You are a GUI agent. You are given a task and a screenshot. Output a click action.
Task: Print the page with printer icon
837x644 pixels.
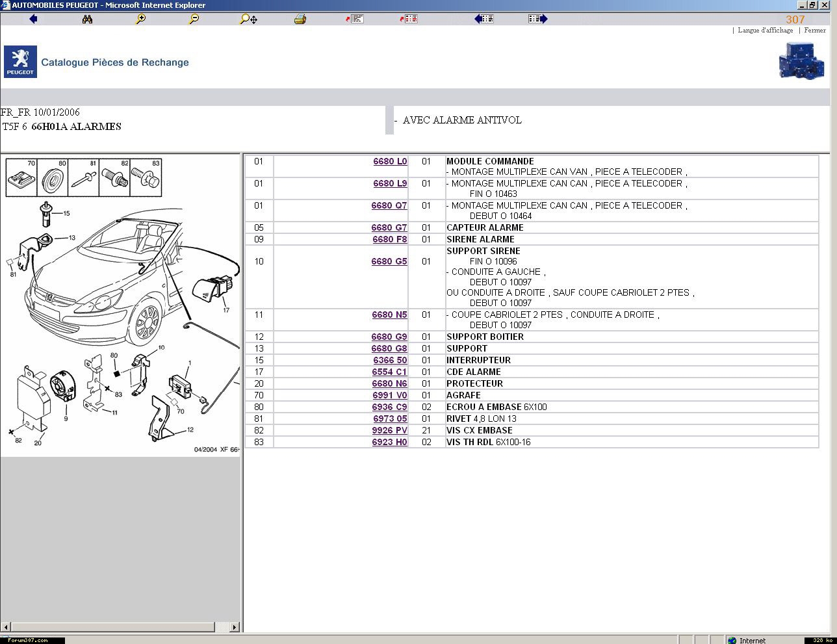click(300, 19)
